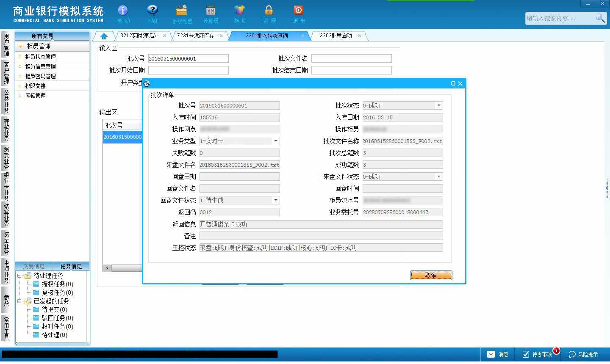Viewport: 610px width, 364px height.
Task: Click the 取消 button
Action: (431, 275)
